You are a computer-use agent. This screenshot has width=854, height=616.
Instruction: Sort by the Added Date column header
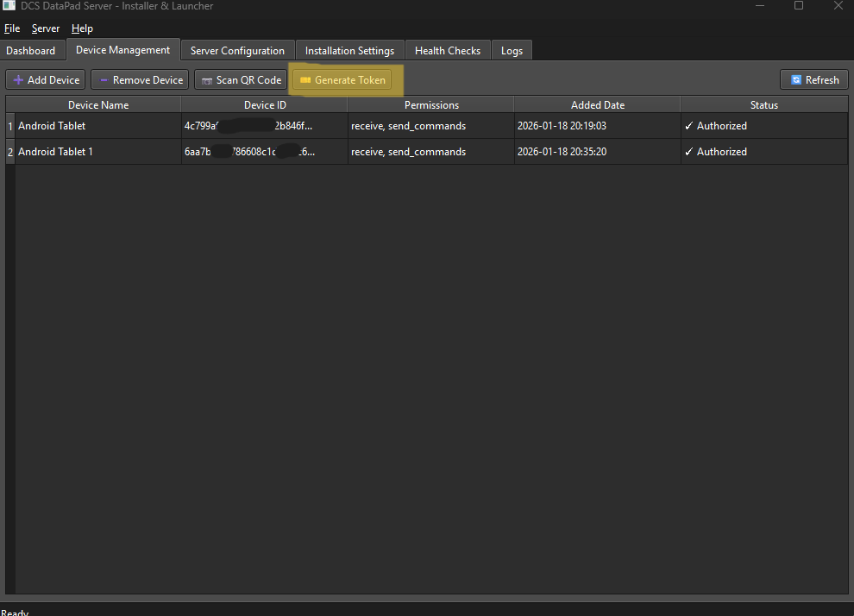[x=598, y=104]
